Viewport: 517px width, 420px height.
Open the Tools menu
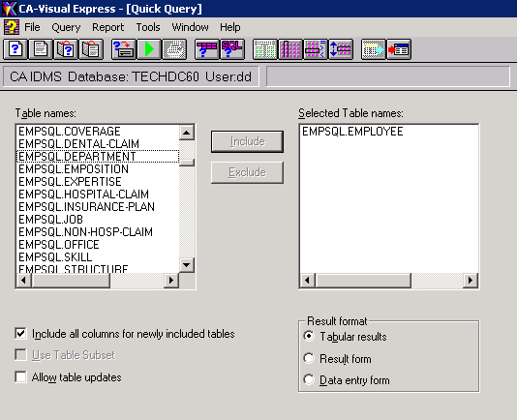(x=148, y=27)
